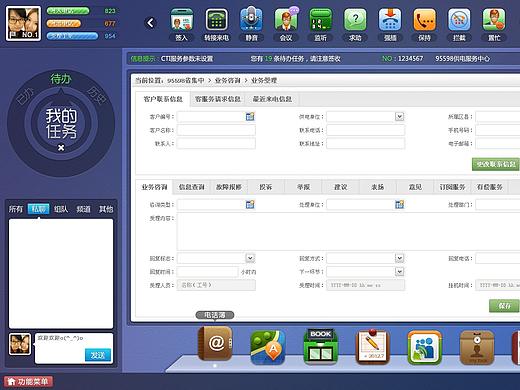Select the 表扬 tab
The height and width of the screenshot is (390, 520).
point(378,187)
